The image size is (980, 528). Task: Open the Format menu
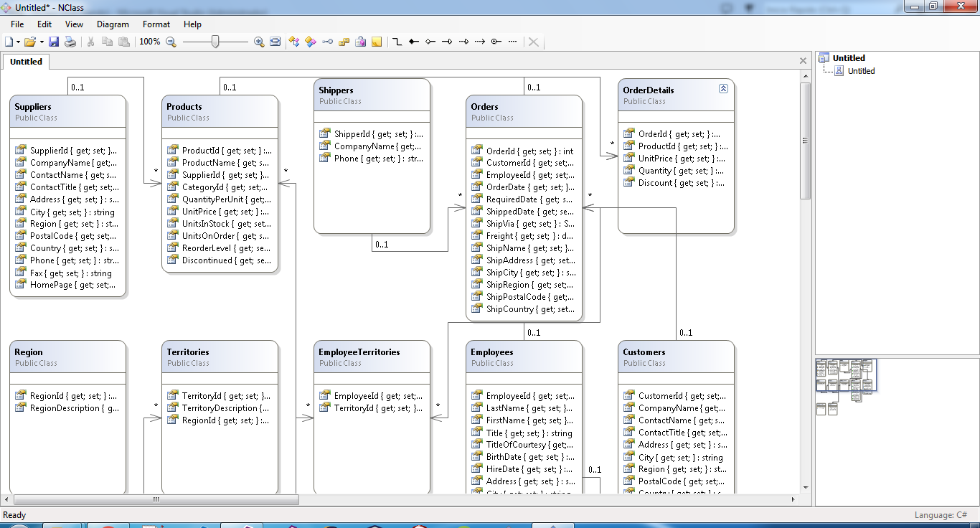(x=156, y=24)
